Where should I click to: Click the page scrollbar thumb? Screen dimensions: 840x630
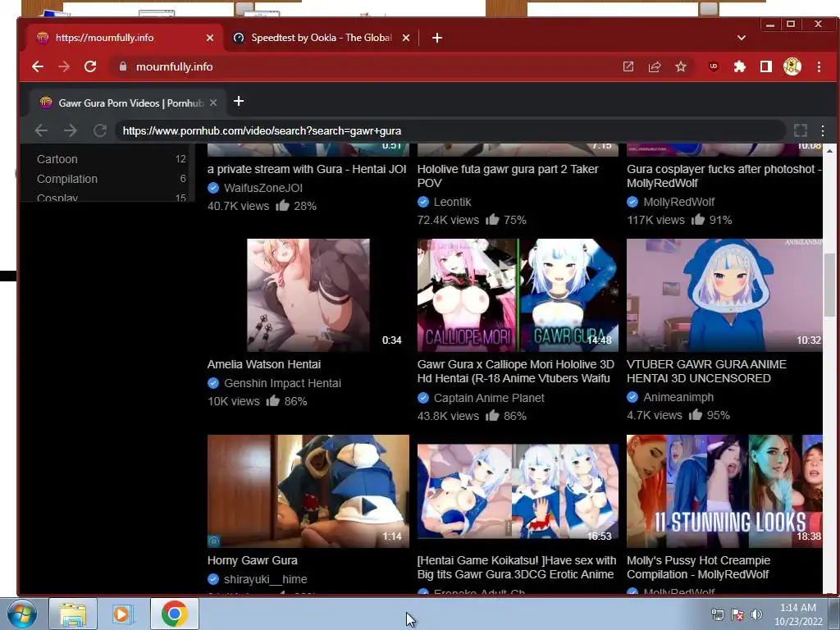pyautogui.click(x=829, y=284)
